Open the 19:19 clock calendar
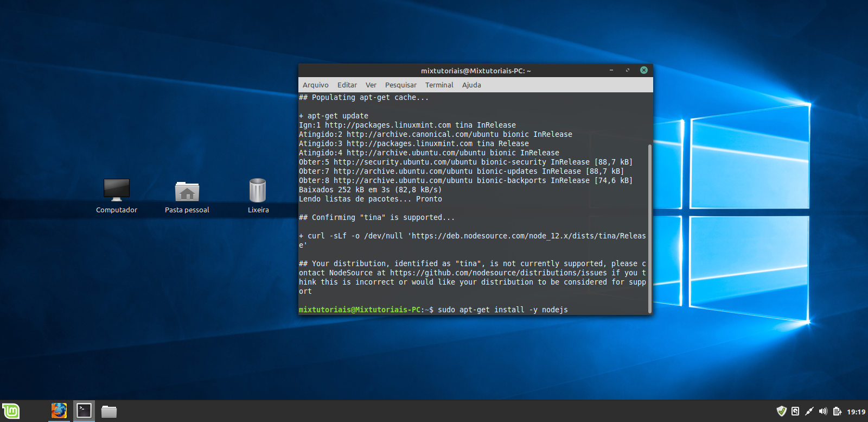The image size is (868, 422). [x=856, y=412]
